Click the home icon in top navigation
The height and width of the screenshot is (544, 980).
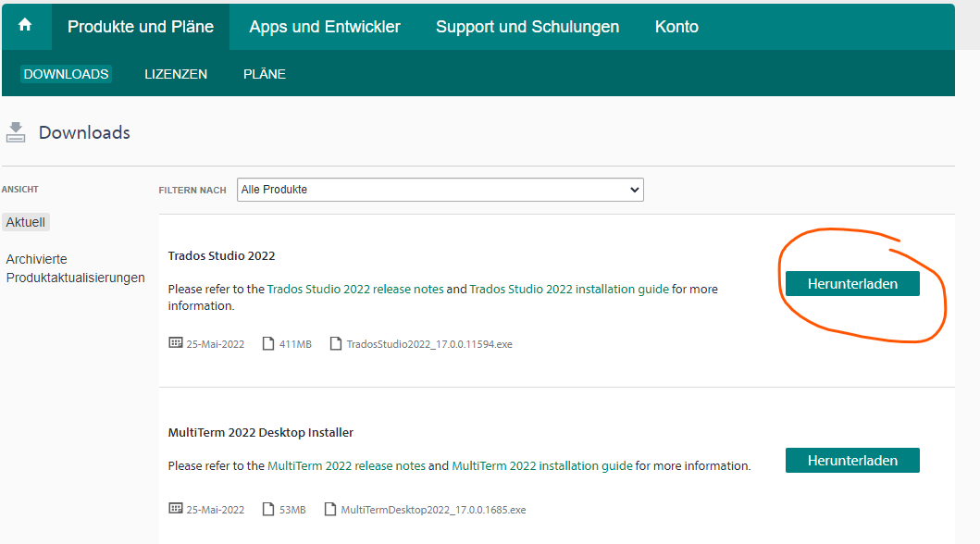tap(25, 25)
